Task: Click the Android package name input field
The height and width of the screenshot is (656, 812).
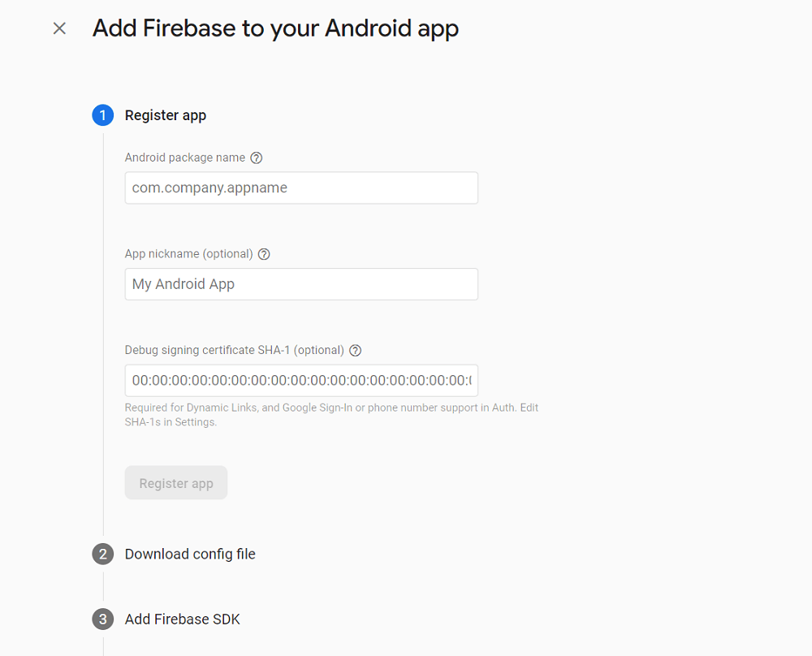Action: 300,188
